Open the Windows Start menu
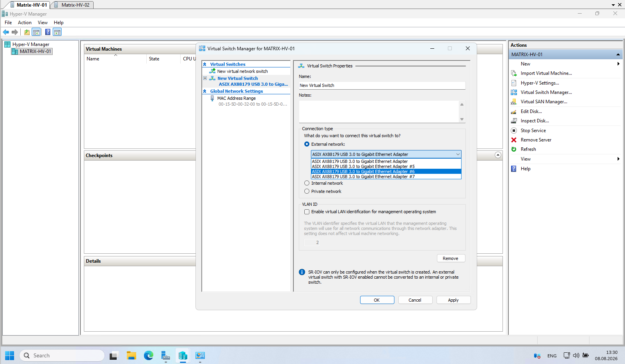This screenshot has height=364, width=625. 10,355
